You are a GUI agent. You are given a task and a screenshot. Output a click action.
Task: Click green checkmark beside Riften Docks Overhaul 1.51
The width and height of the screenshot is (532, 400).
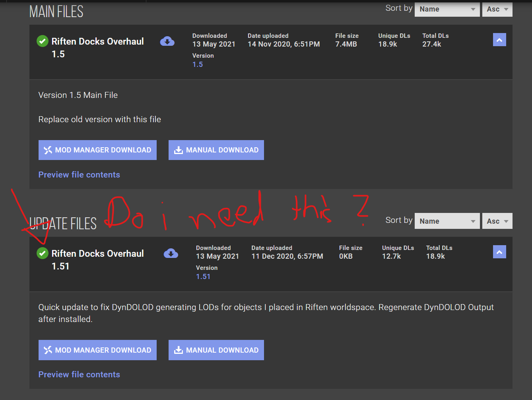click(43, 253)
